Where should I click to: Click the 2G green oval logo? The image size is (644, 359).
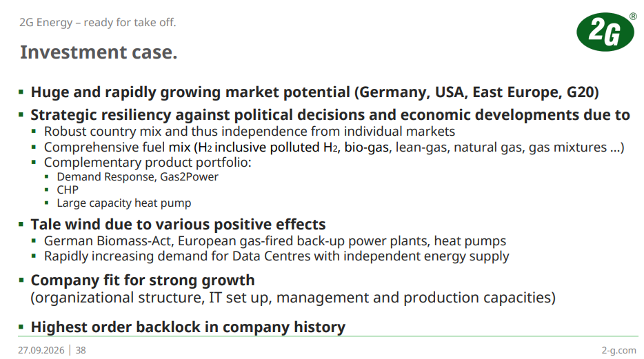coord(605,32)
